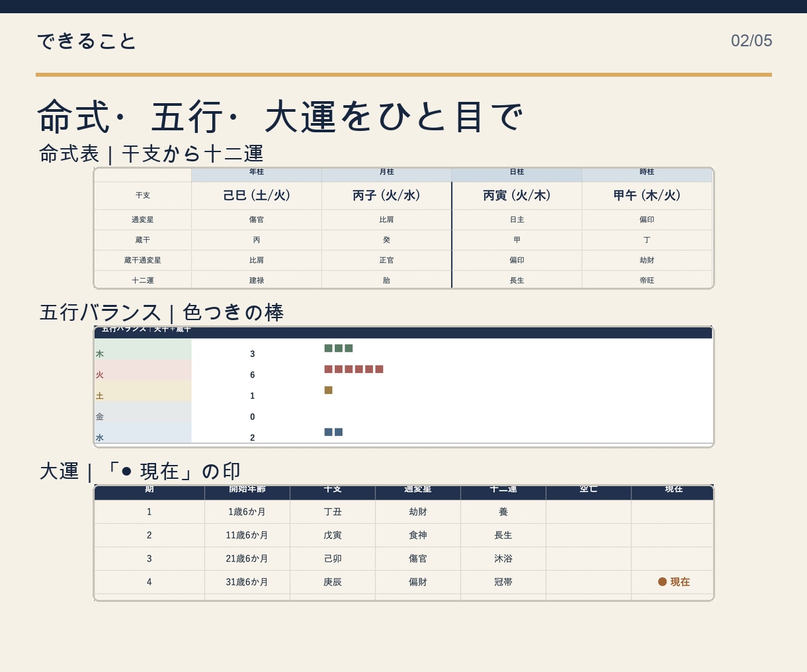
Task: Click the 冠帯 cell in 大運 table
Action: click(x=503, y=582)
